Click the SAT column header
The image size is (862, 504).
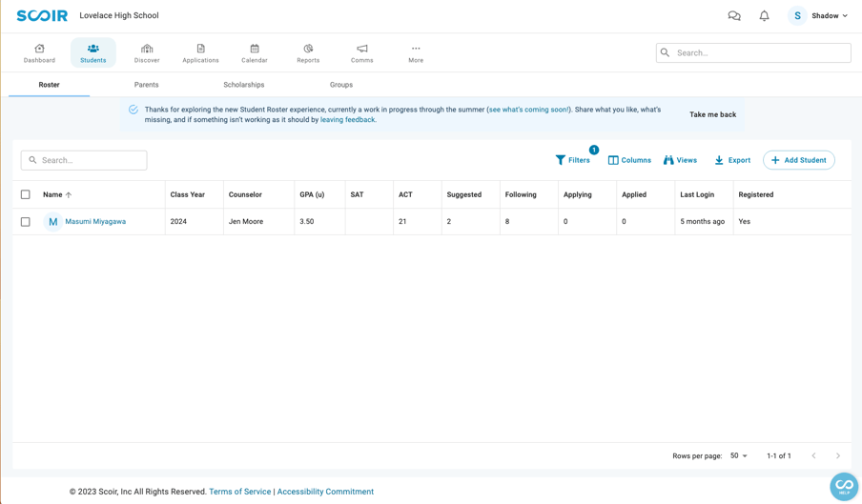(x=357, y=195)
